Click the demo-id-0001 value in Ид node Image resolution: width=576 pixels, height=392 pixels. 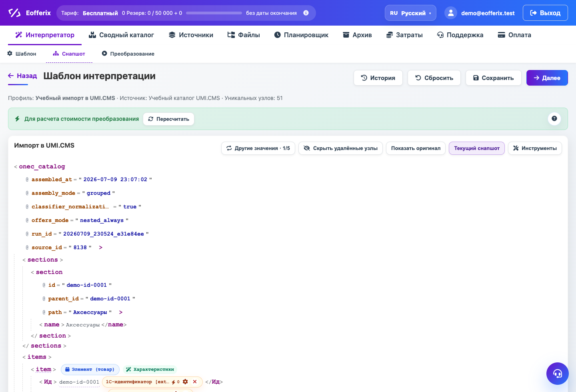79,382
